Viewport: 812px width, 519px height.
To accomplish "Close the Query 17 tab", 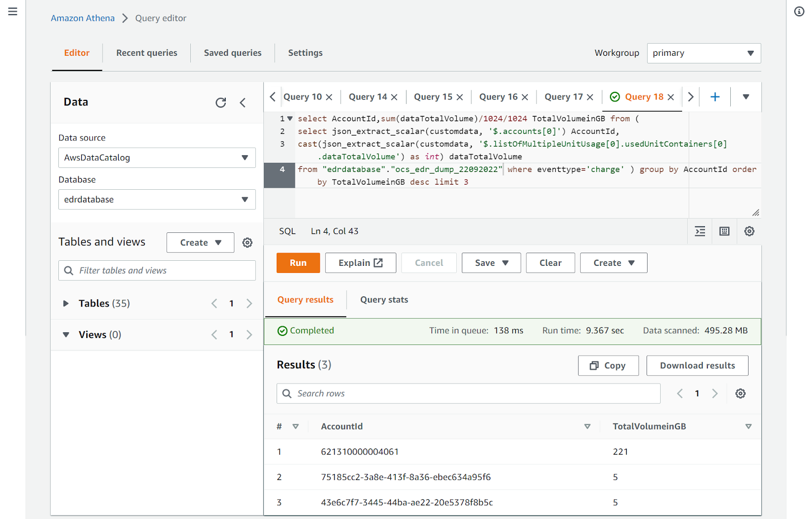I will pyautogui.click(x=590, y=97).
